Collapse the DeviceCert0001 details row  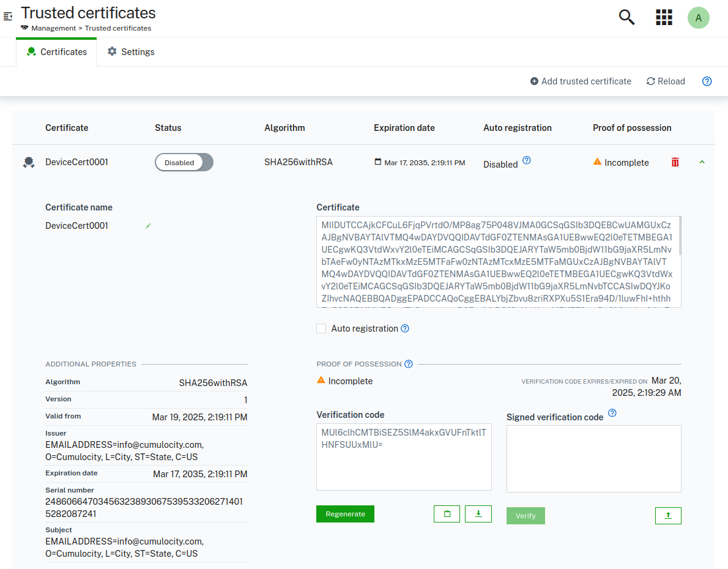(702, 162)
